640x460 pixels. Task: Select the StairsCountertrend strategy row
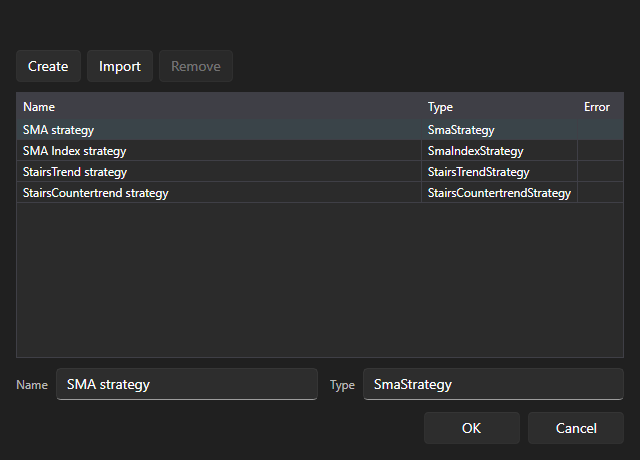click(320, 193)
